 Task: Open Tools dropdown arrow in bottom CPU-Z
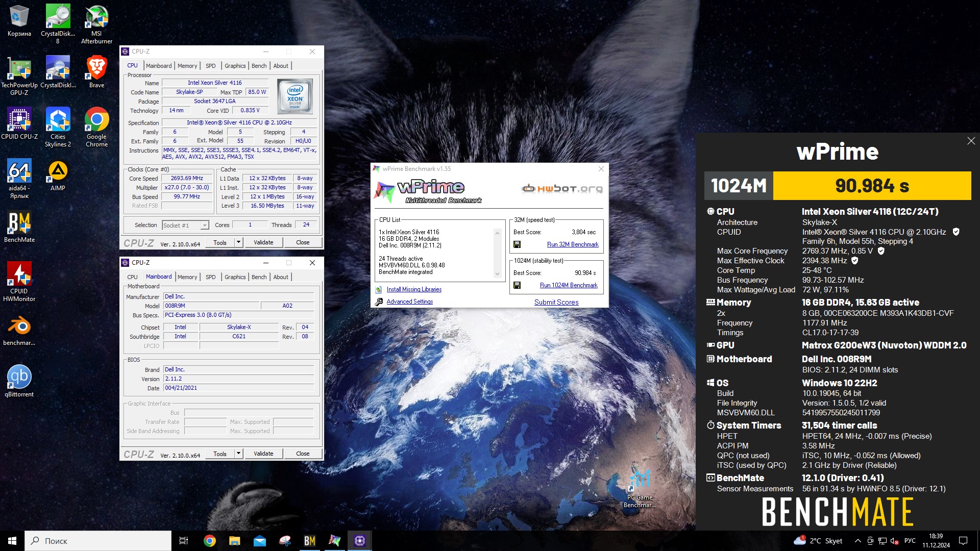238,454
